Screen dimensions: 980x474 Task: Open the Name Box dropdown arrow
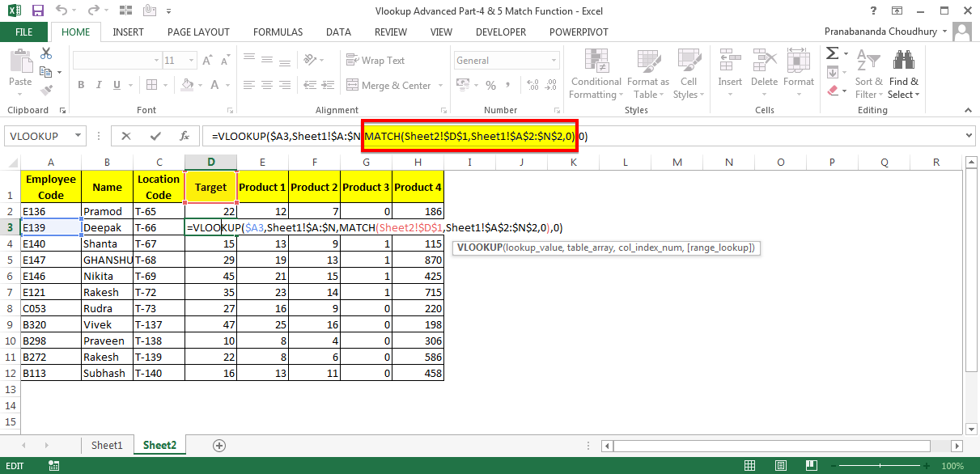click(x=78, y=135)
